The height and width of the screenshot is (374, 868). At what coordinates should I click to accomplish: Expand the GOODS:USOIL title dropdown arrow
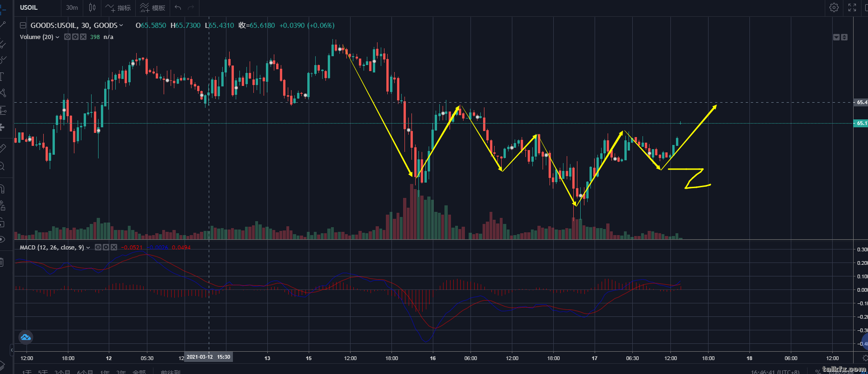[x=121, y=26]
